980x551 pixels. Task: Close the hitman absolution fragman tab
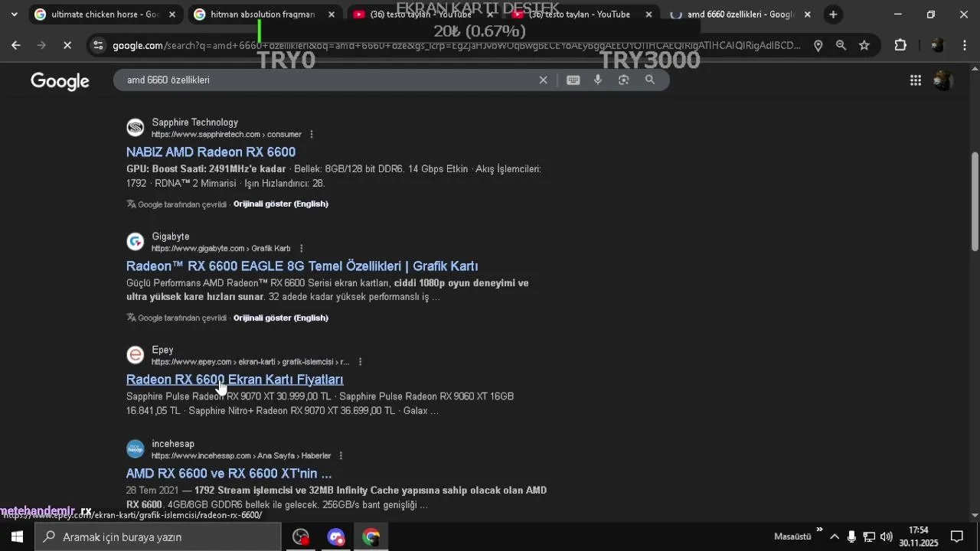332,14
